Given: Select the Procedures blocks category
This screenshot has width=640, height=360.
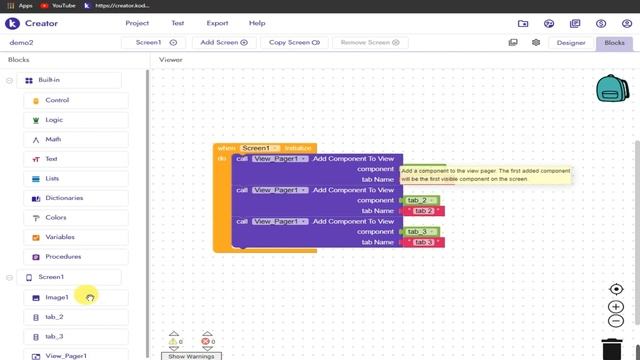Looking at the screenshot, I should [76, 257].
